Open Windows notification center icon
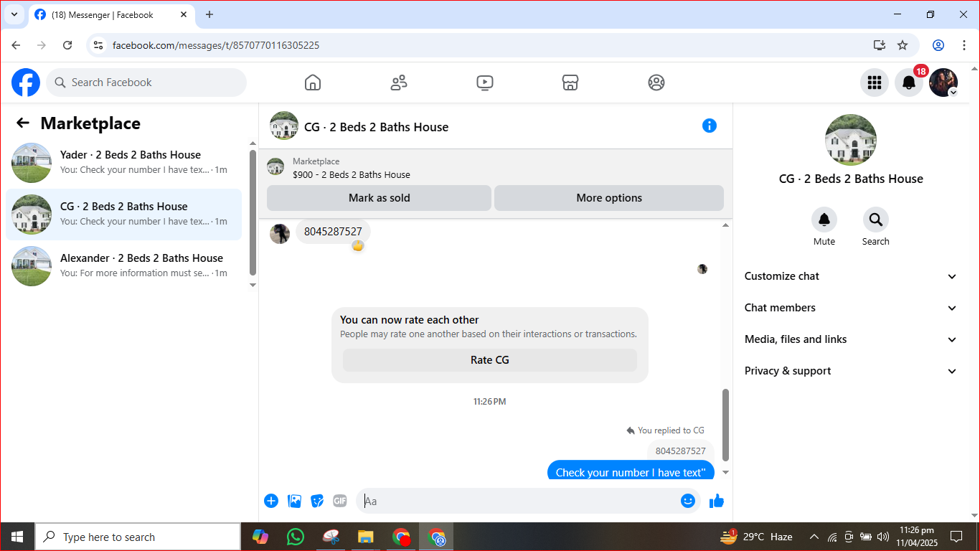 956,537
